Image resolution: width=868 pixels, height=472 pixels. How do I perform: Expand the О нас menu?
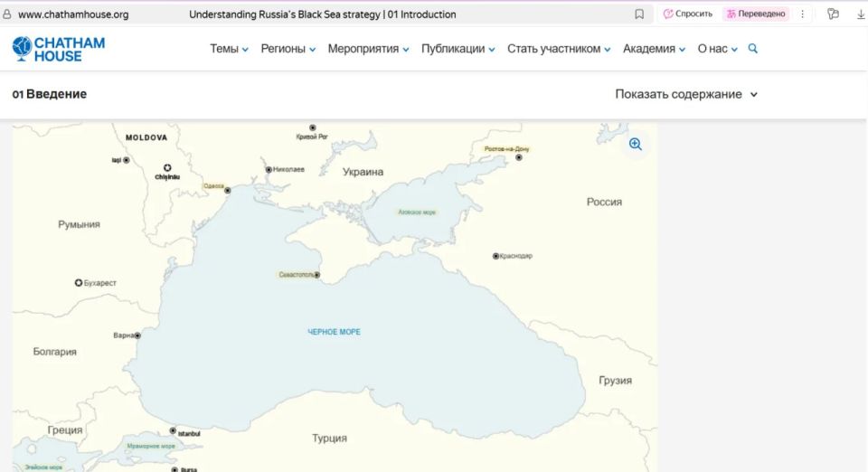click(x=717, y=49)
